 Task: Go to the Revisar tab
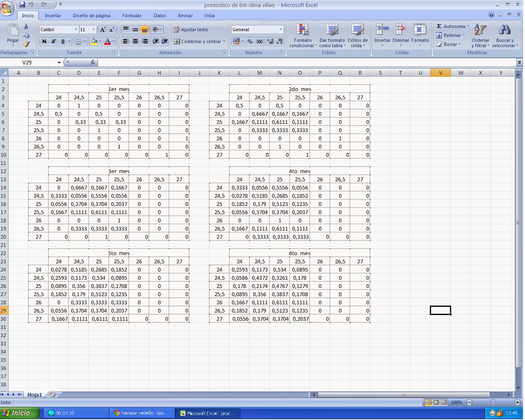click(x=185, y=16)
